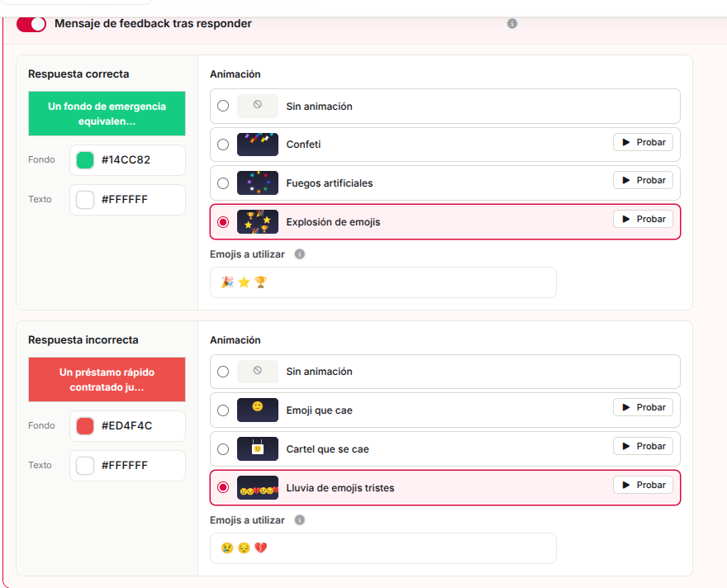The width and height of the screenshot is (727, 588).
Task: Select Fuegos artificiales animation radio
Action: pos(223,183)
